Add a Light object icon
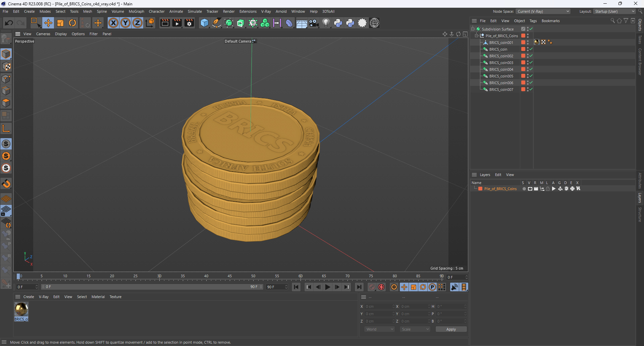Image resolution: width=644 pixels, height=346 pixels. (x=326, y=23)
